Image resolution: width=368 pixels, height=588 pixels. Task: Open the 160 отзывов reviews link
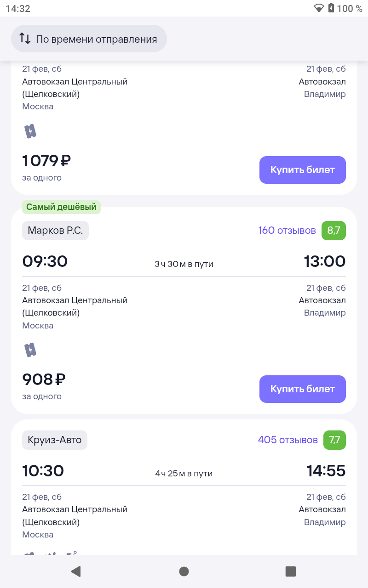pyautogui.click(x=287, y=230)
